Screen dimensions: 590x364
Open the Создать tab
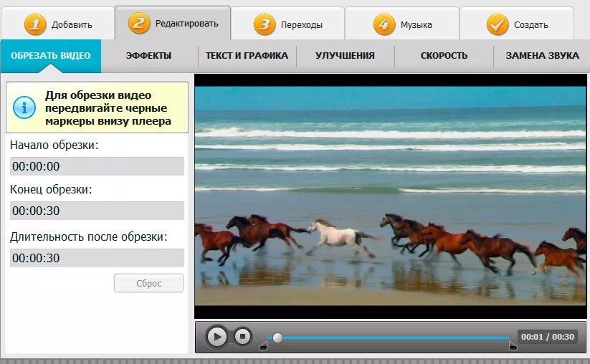(x=517, y=24)
